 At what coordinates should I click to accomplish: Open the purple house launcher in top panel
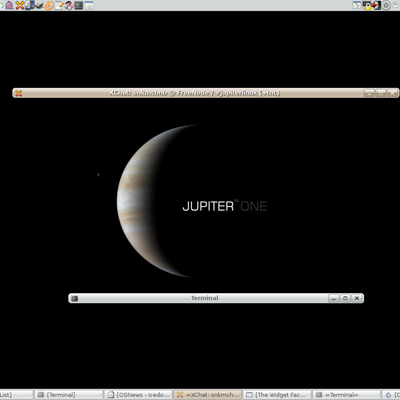point(9,5)
